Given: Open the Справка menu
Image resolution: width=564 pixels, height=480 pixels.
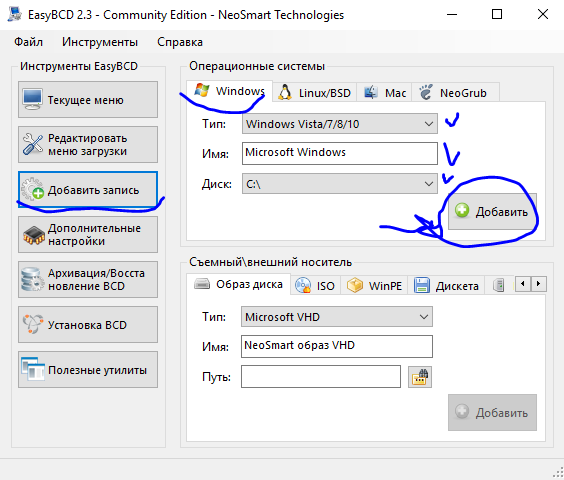Looking at the screenshot, I should 180,42.
